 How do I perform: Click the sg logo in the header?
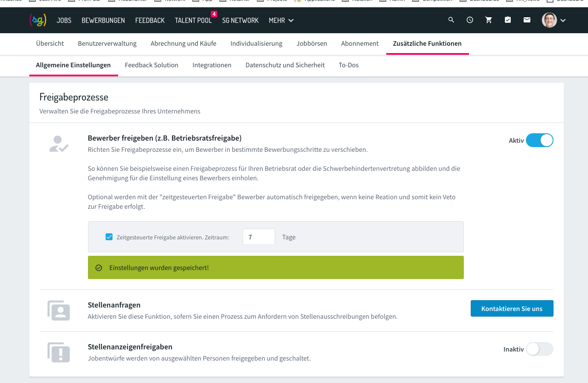click(x=38, y=20)
